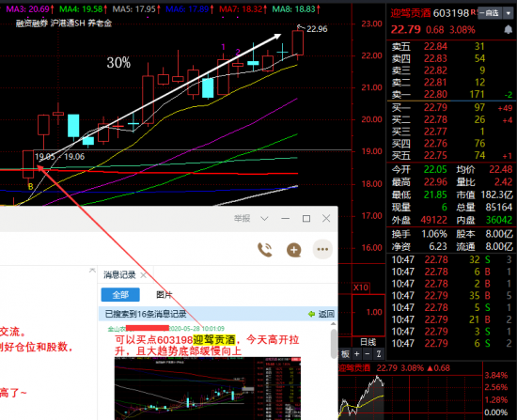The image size is (517, 420).
Task: Click the price alert bell icon
Action: click(509, 30)
